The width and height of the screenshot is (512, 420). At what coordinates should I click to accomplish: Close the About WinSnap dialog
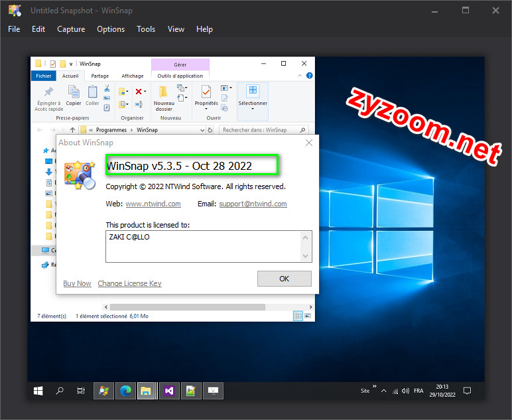pyautogui.click(x=309, y=143)
